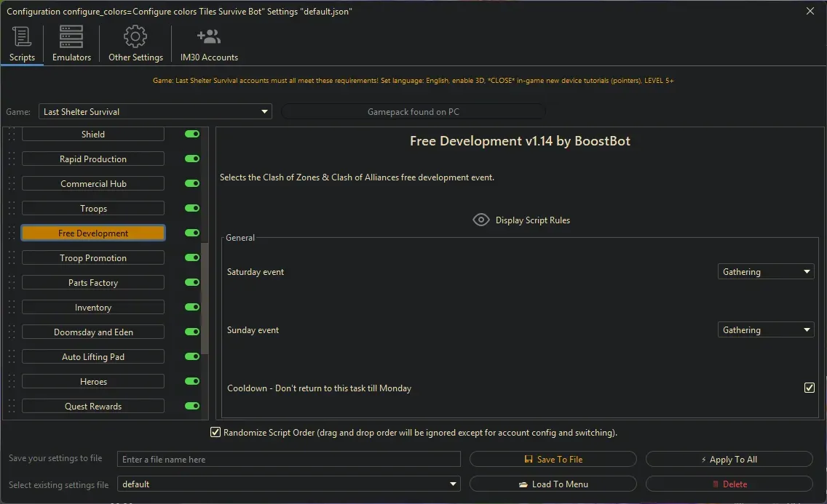Click the Gamepack found on PC button

pyautogui.click(x=413, y=112)
